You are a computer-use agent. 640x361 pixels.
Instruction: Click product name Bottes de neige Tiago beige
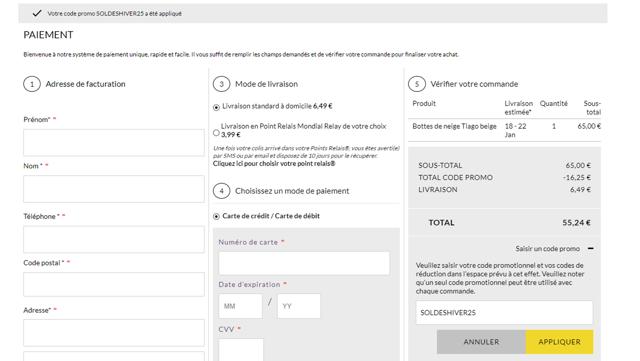(x=454, y=126)
